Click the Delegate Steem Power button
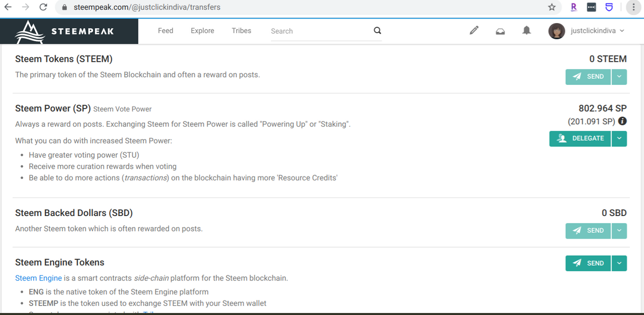 point(580,139)
